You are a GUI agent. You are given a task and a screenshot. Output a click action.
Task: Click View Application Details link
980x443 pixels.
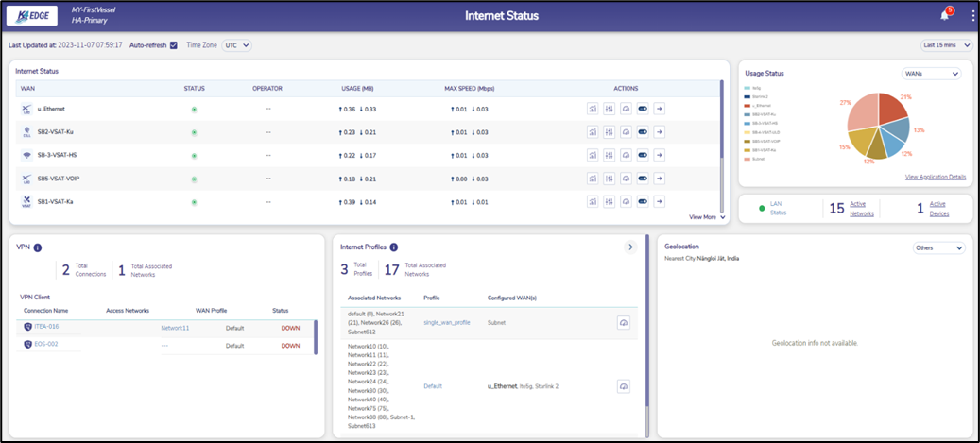click(935, 177)
